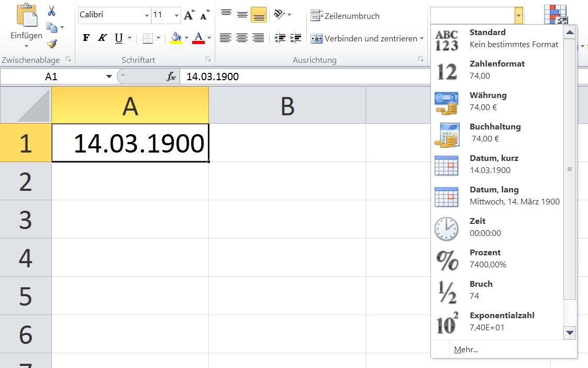Select column B header
This screenshot has height=368, width=588.
pyautogui.click(x=287, y=105)
